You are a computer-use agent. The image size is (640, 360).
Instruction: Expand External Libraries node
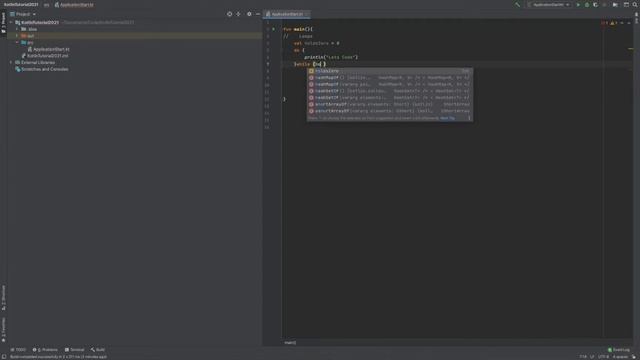pos(11,62)
